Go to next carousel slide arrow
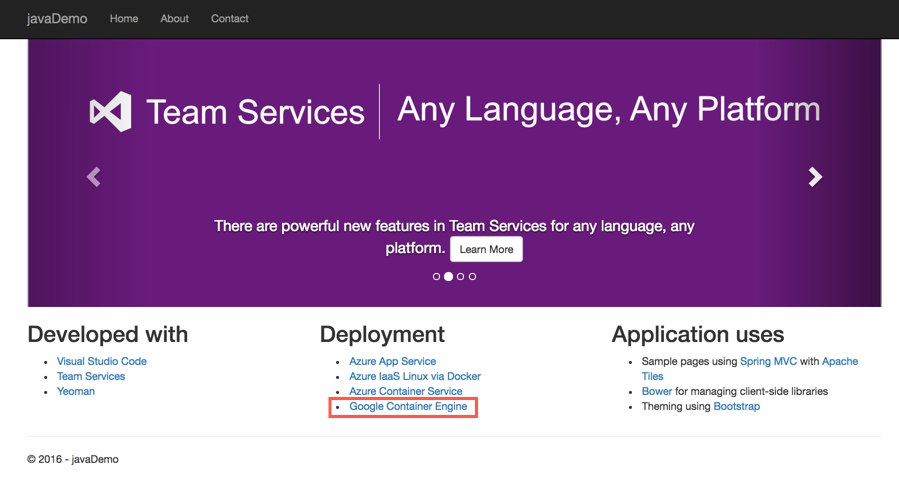The width and height of the screenshot is (899, 478). click(815, 177)
